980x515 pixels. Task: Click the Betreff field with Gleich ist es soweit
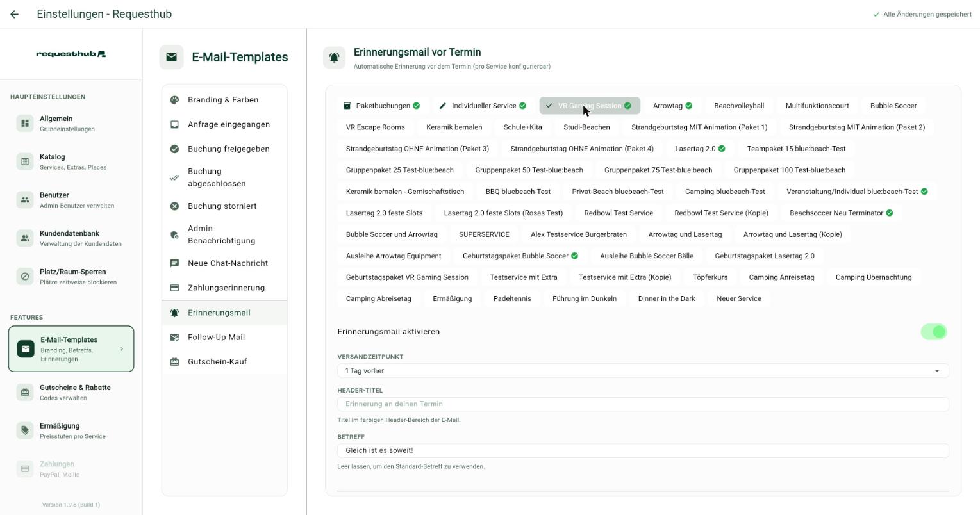(643, 450)
